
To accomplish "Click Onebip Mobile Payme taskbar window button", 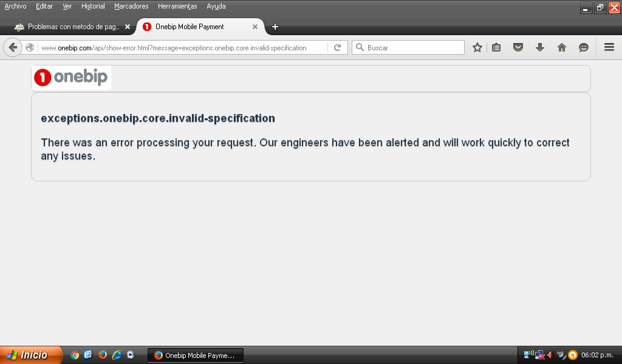I will 196,356.
